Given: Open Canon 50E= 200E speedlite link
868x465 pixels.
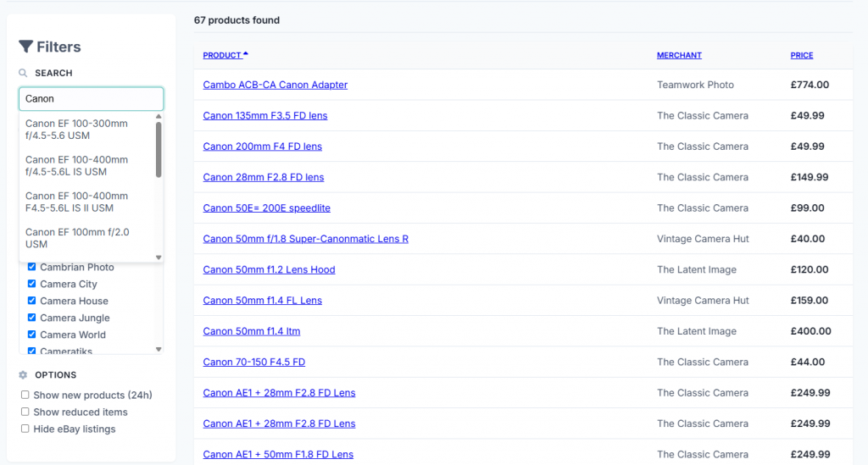Looking at the screenshot, I should 267,208.
